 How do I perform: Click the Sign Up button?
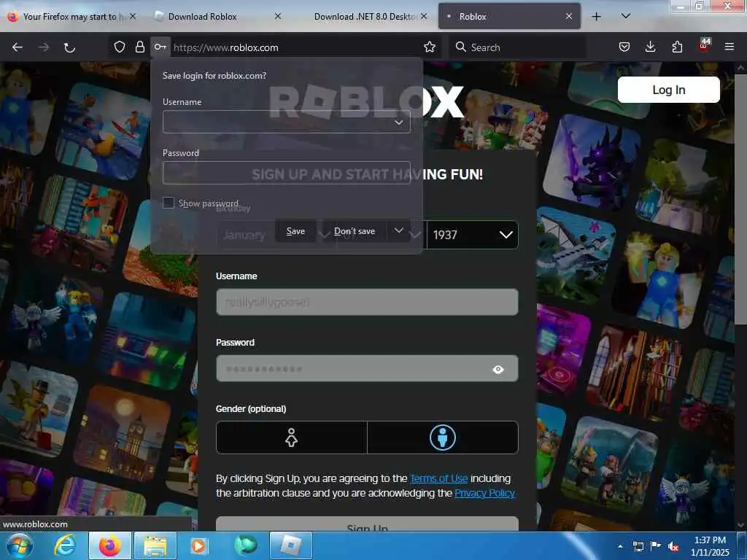(x=367, y=525)
